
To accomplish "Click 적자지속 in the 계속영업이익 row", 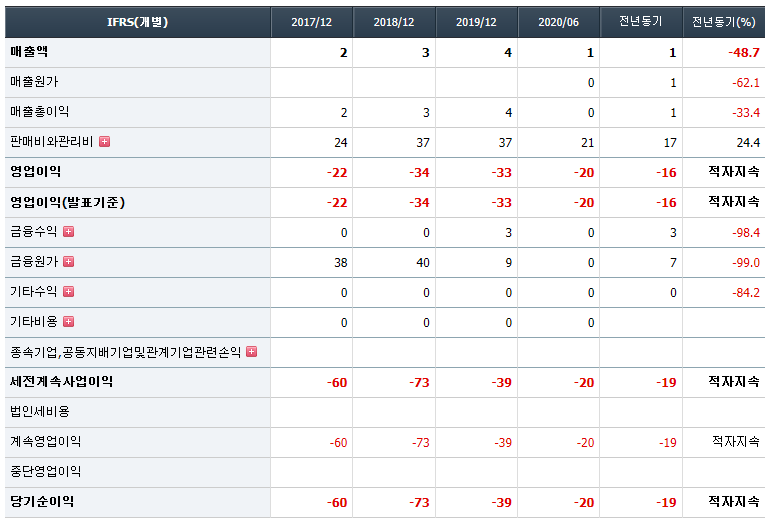I will (x=736, y=441).
